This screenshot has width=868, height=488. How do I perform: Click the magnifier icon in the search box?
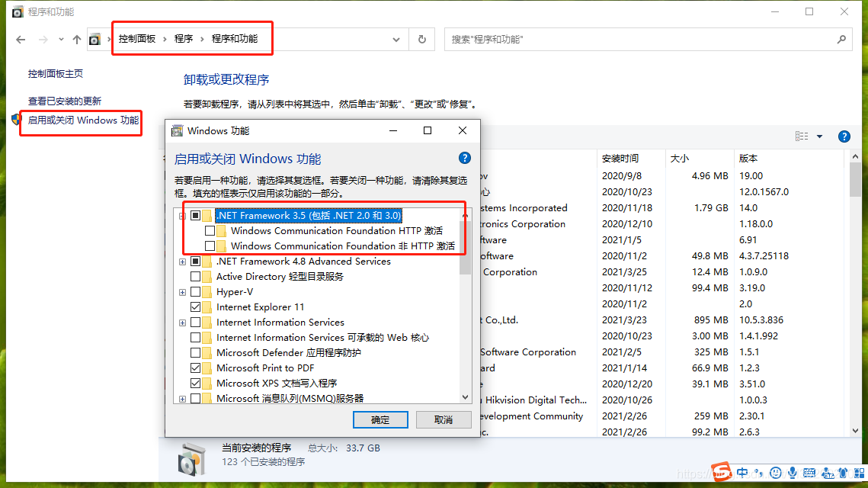pyautogui.click(x=841, y=40)
